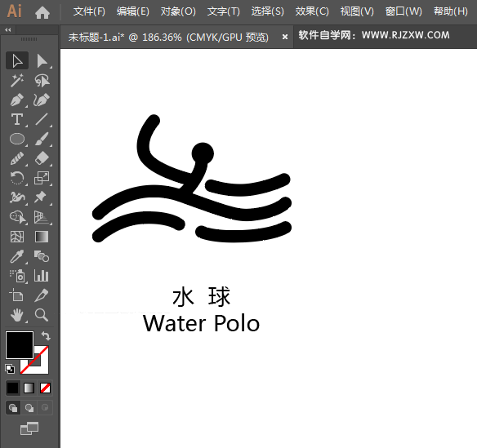Select the Direct Selection tool
477x448 pixels.
42,60
